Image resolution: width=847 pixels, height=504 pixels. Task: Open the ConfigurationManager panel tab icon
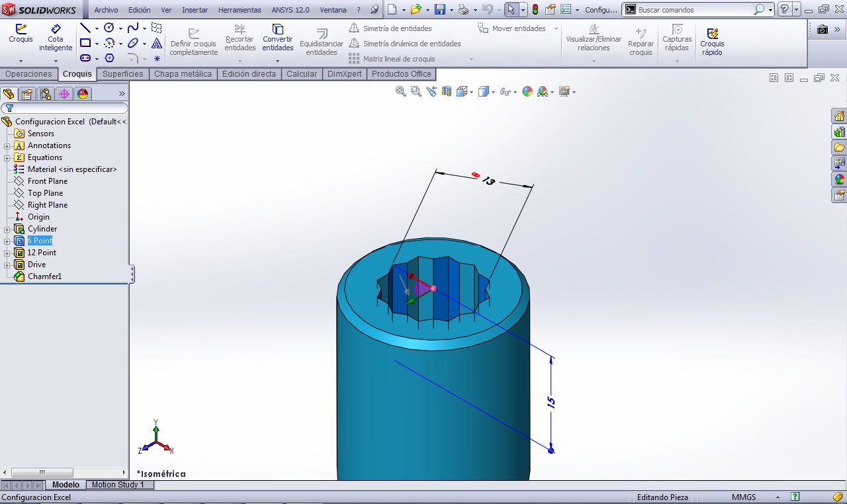click(x=46, y=94)
